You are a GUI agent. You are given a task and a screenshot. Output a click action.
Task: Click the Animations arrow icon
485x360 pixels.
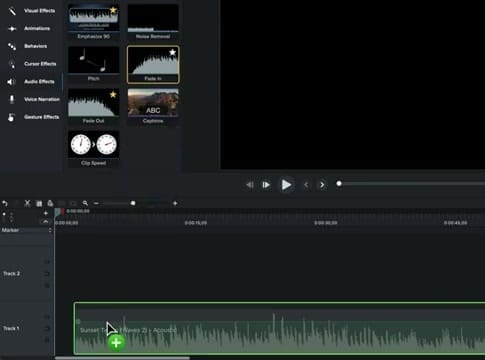[x=12, y=29]
